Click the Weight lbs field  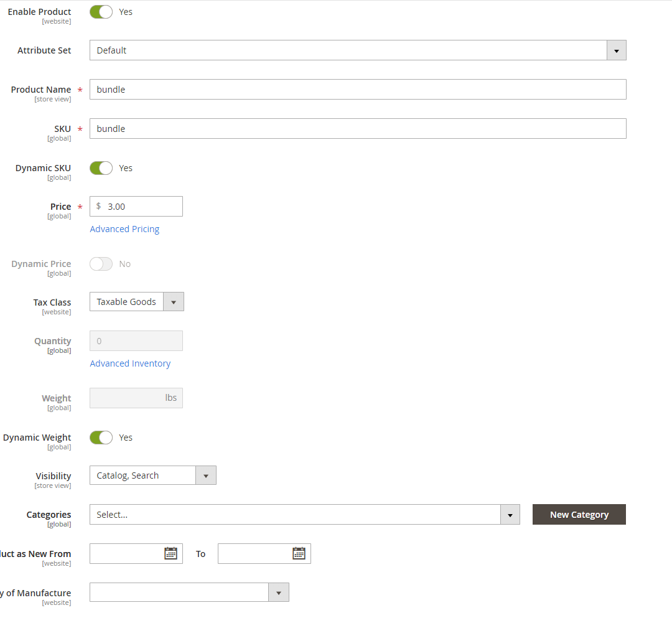click(136, 398)
